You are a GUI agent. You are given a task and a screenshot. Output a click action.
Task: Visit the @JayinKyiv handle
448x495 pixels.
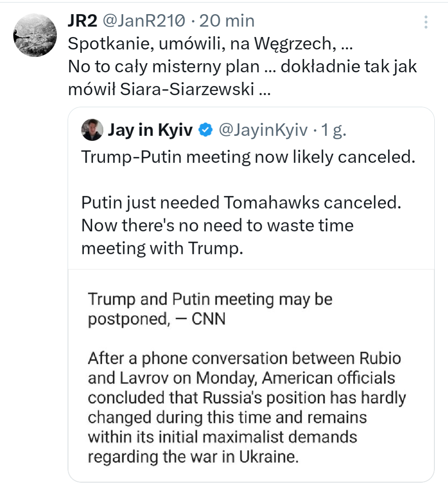point(263,130)
